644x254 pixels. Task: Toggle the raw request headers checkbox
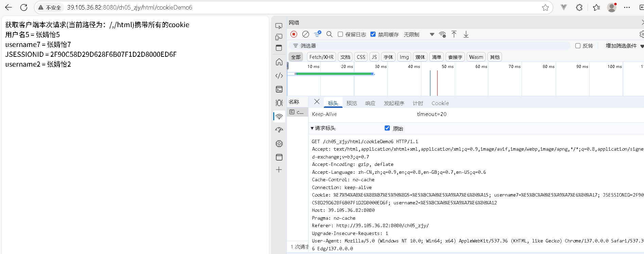[x=387, y=128]
